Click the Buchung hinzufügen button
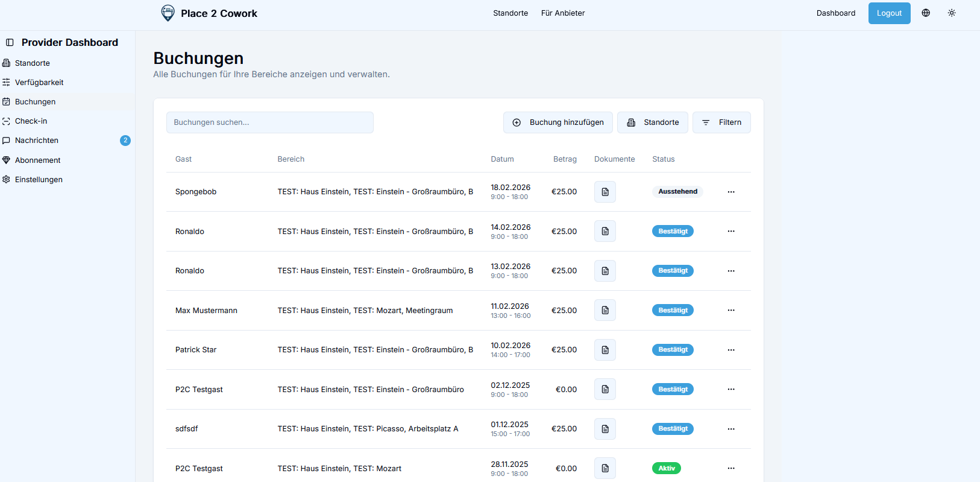The image size is (980, 482). tap(558, 122)
